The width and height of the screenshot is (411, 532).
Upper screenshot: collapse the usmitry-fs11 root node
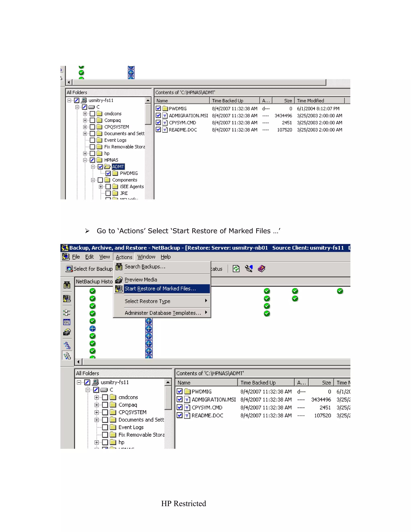(69, 100)
